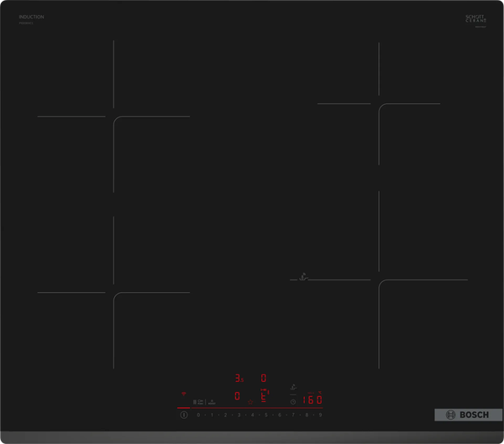The image size is (504, 444).
Task: Tap the red 160 temperature readout
Action: 312,400
